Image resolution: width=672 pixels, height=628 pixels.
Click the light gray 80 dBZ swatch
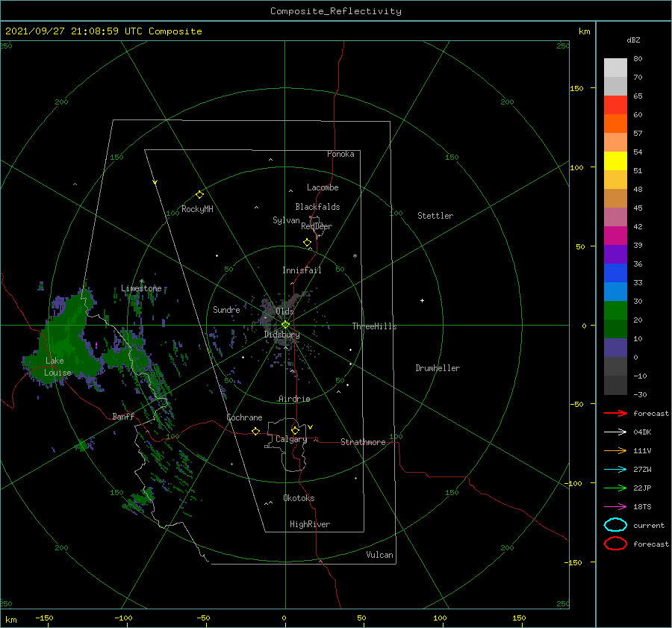(615, 67)
